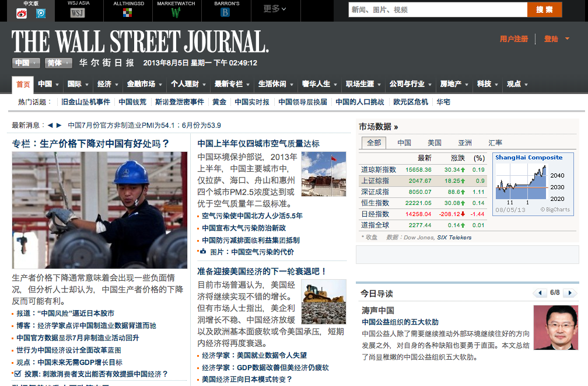This screenshot has height=386, width=588.
Task: Open the Tencent Weibo icon
Action: pos(41,13)
